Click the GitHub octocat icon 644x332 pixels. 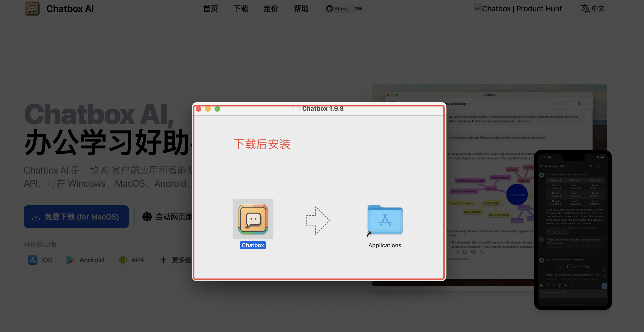(330, 8)
